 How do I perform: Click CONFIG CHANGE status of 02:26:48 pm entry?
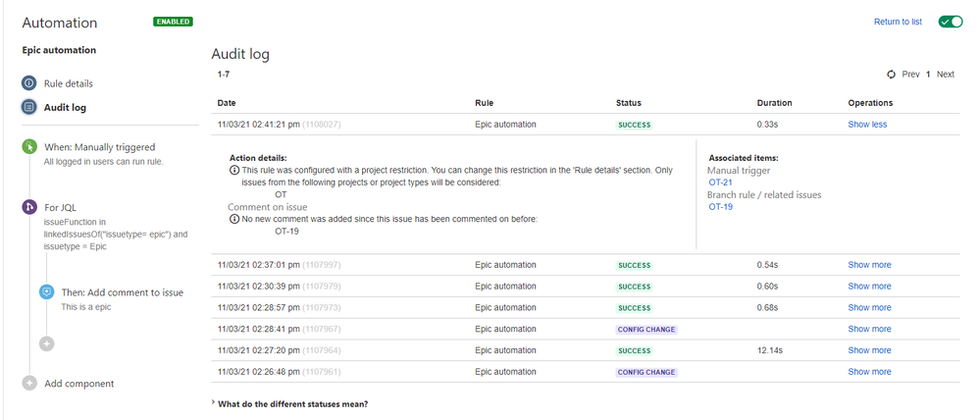646,372
